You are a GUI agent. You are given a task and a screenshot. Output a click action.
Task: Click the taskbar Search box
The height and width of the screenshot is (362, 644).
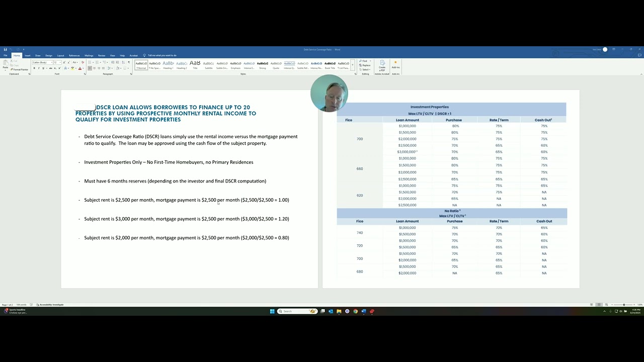[297, 311]
